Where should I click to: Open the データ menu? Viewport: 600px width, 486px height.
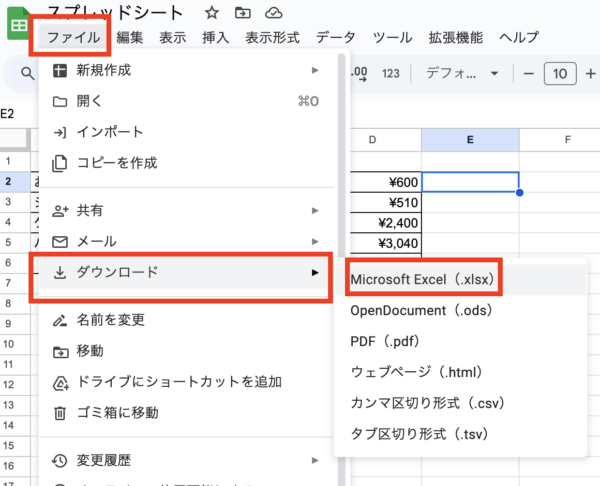tap(336, 38)
